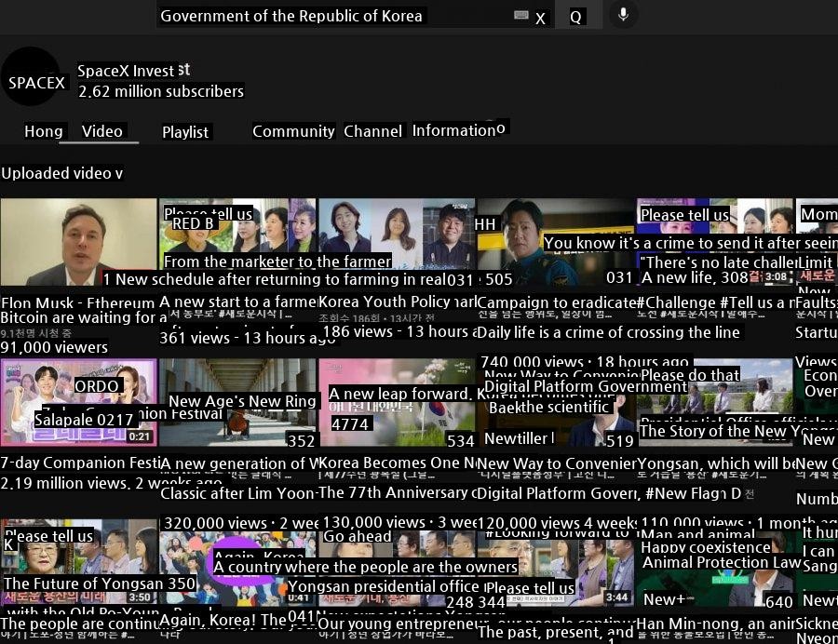
Task: Start voice search with the microphone
Action: pos(623,15)
